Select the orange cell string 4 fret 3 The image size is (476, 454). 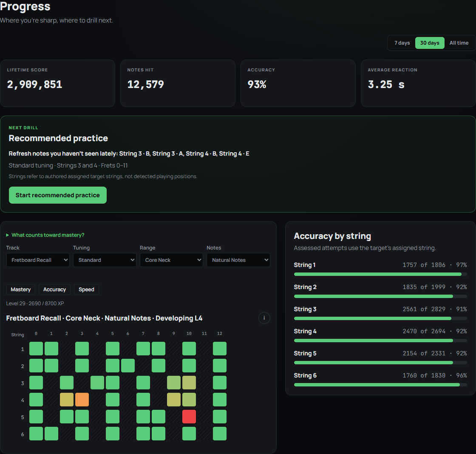(x=82, y=400)
